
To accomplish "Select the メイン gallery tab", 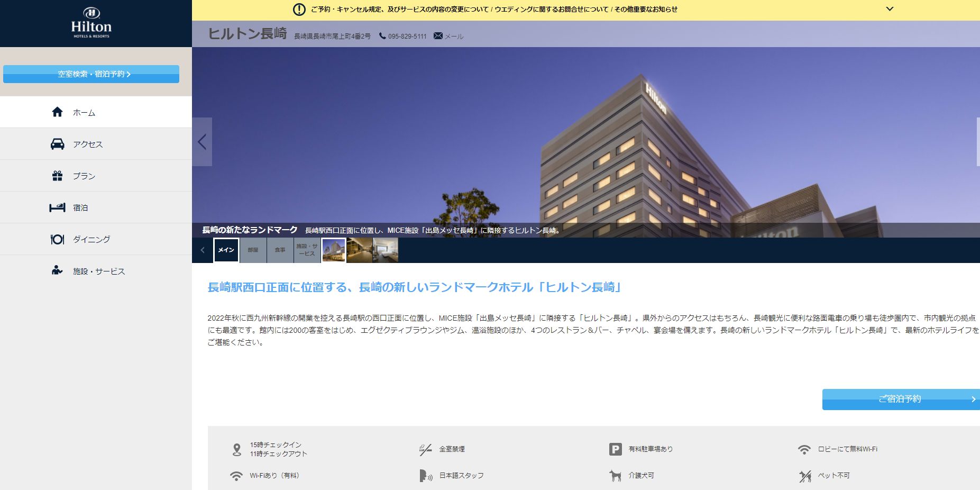I will 226,250.
